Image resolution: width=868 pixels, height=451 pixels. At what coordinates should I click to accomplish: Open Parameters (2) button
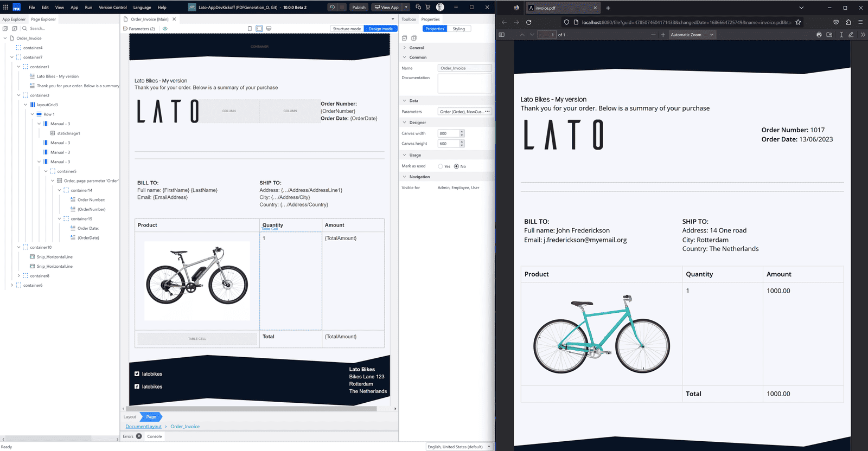(x=139, y=29)
